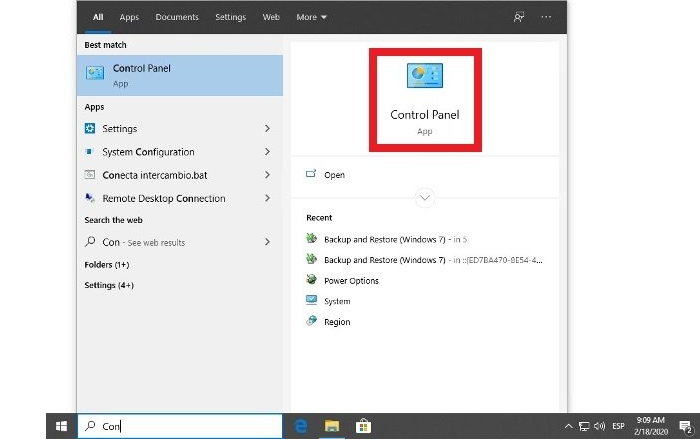Show Folders (1+) results
700x440 pixels.
click(107, 265)
